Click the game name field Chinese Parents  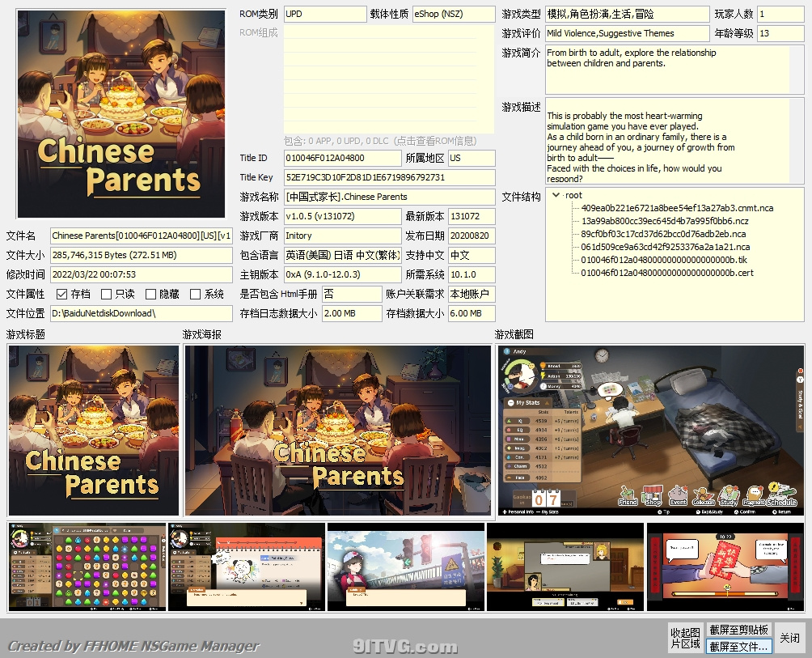[x=390, y=197]
